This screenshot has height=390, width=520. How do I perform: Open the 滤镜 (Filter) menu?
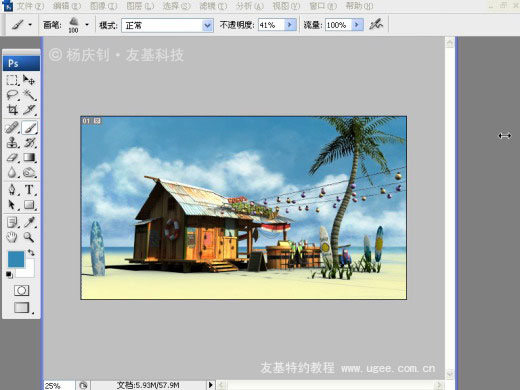pyautogui.click(x=213, y=6)
